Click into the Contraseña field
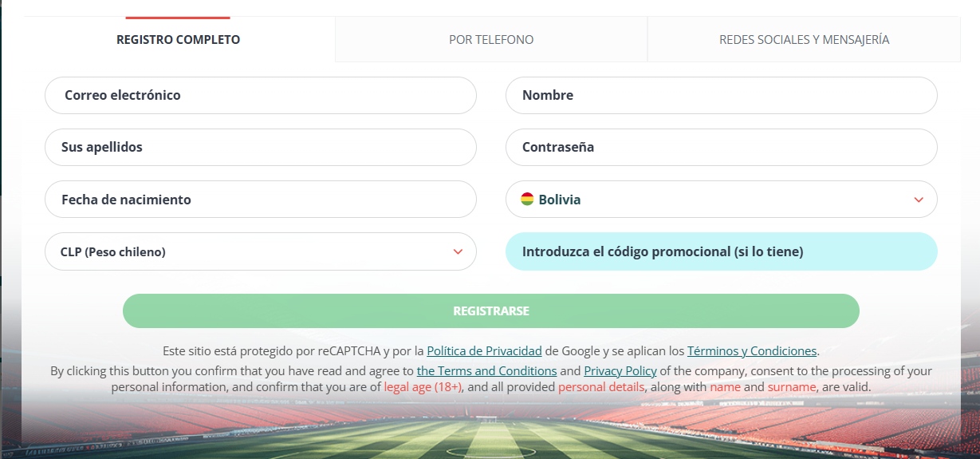 [x=721, y=147]
